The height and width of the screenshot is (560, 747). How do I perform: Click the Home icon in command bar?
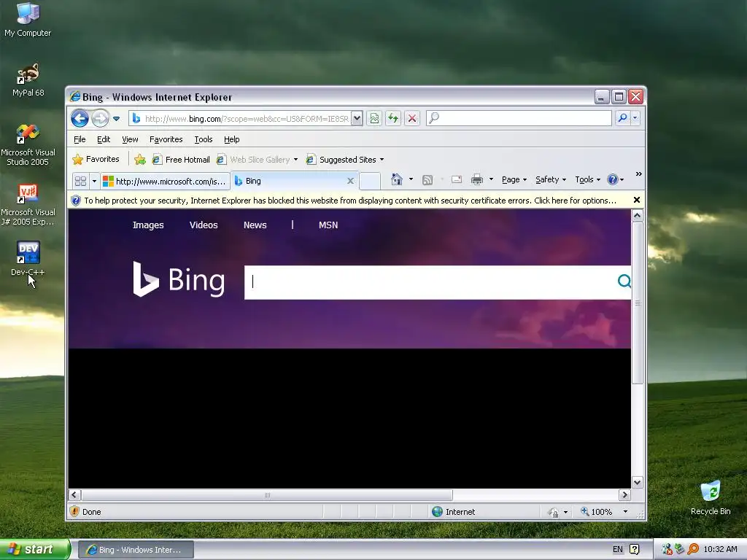pos(396,179)
